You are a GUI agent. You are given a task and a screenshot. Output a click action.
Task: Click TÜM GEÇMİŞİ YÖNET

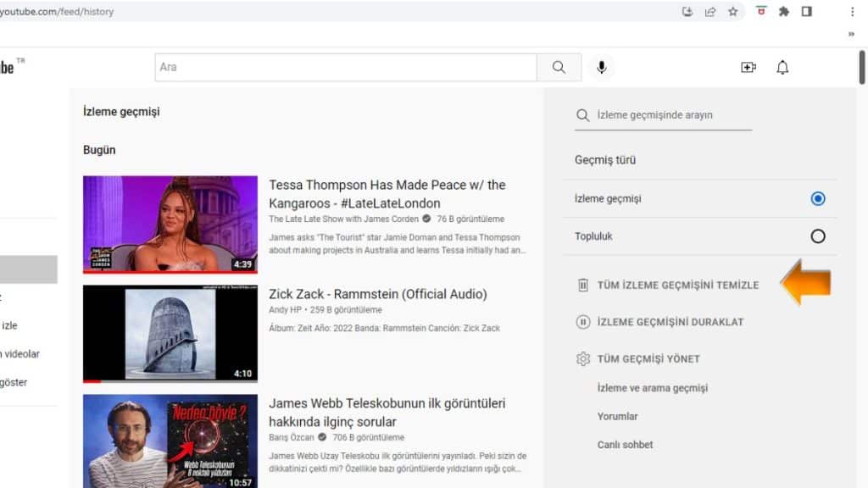[648, 358]
